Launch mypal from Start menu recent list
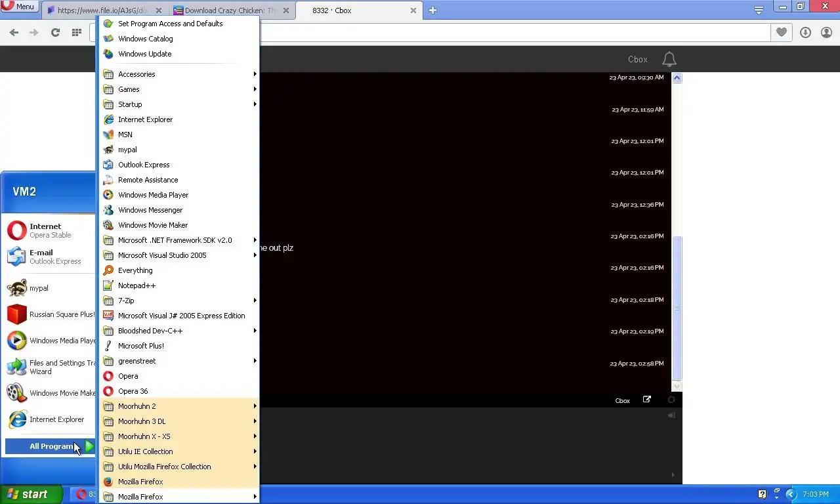This screenshot has height=504, width=840. click(50, 288)
